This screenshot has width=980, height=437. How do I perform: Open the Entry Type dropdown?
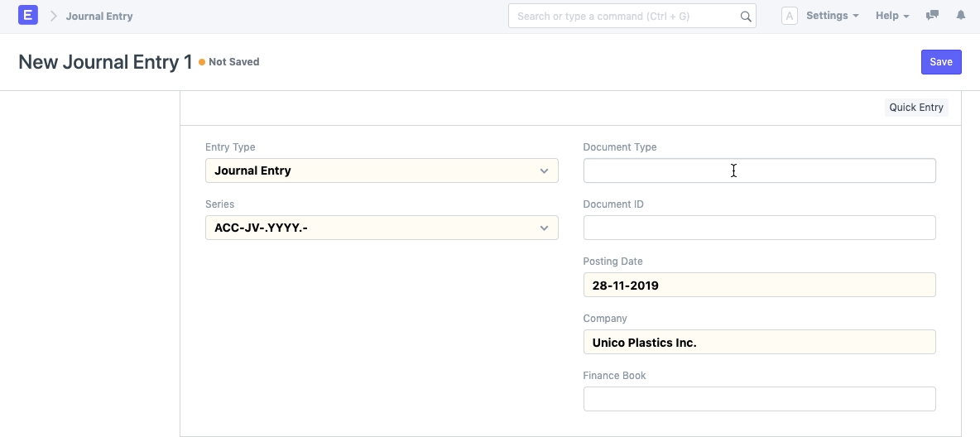pos(382,170)
